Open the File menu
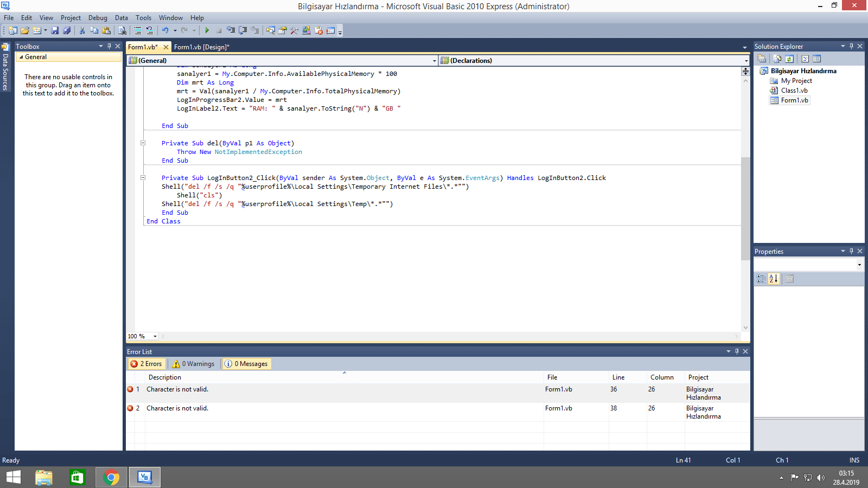 click(9, 18)
